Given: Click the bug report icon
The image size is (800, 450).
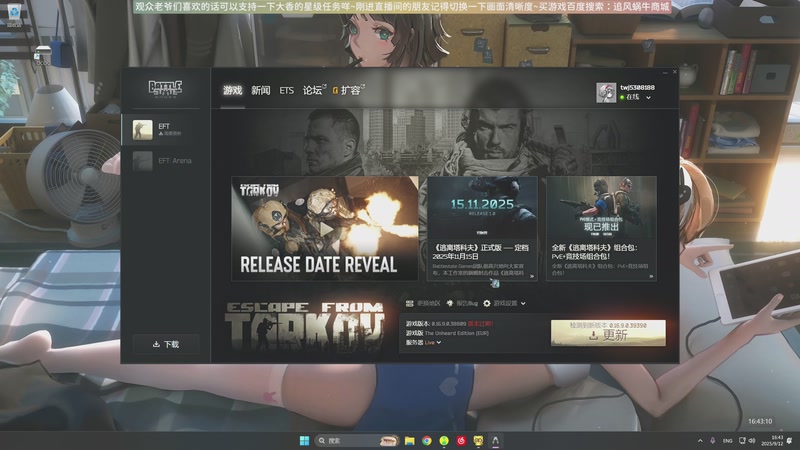Looking at the screenshot, I should point(449,303).
